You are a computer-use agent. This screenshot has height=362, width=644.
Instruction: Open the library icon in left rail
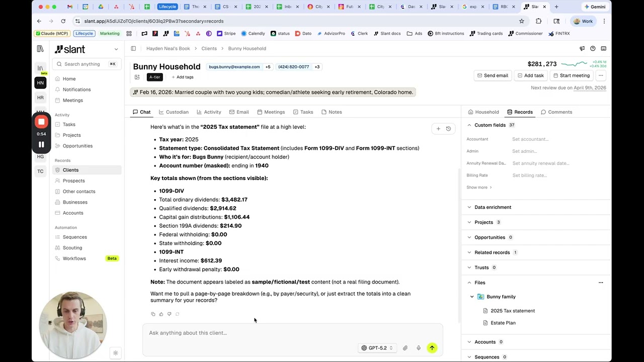[x=40, y=49]
